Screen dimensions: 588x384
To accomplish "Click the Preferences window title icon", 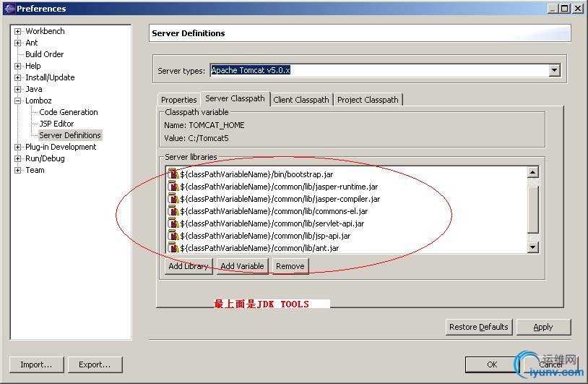I will point(9,8).
